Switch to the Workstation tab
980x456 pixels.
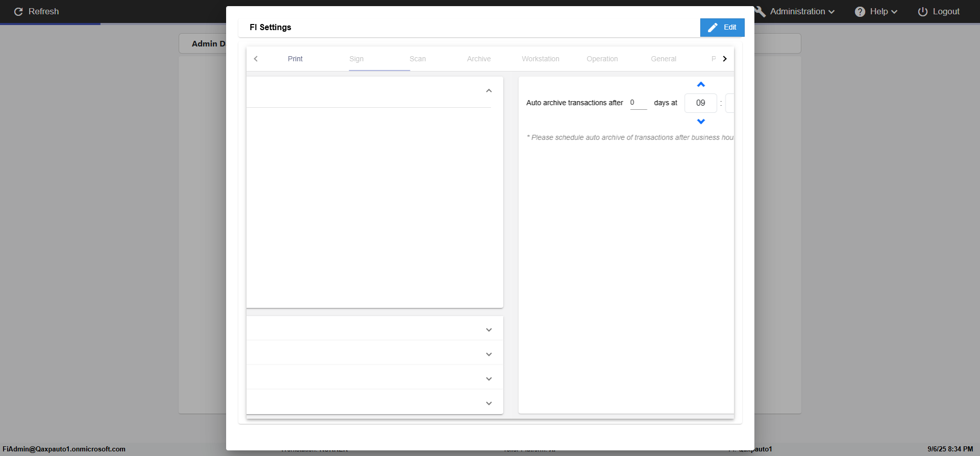click(x=540, y=59)
